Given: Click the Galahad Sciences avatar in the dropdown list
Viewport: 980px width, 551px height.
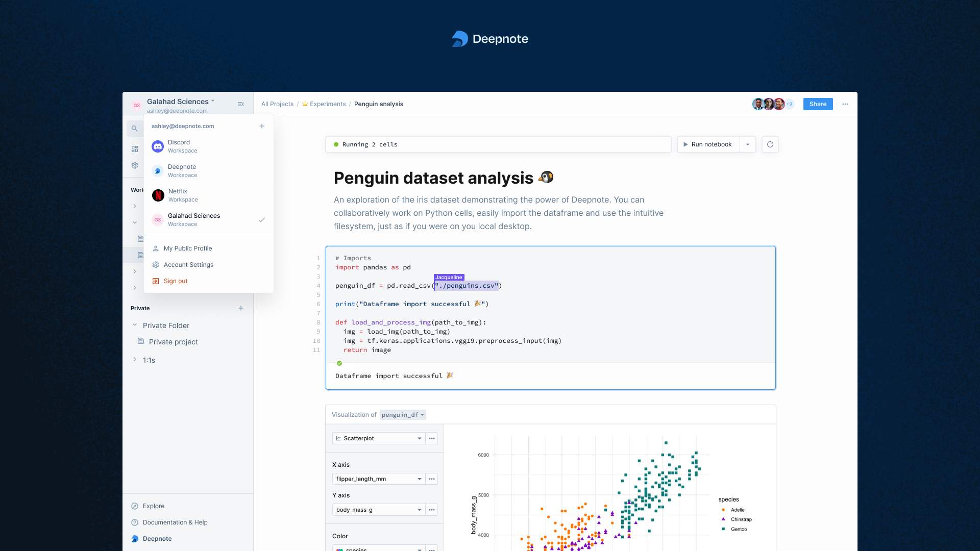Looking at the screenshot, I should (x=158, y=220).
